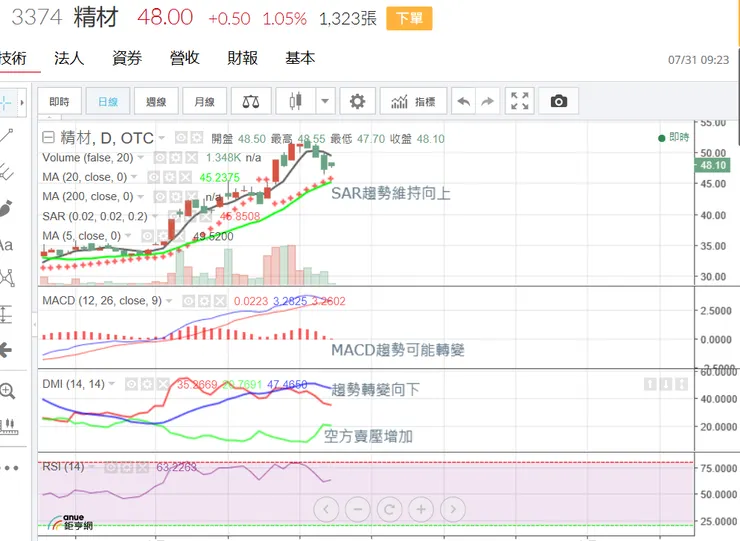
Task: Redo the last chart action
Action: tap(488, 101)
